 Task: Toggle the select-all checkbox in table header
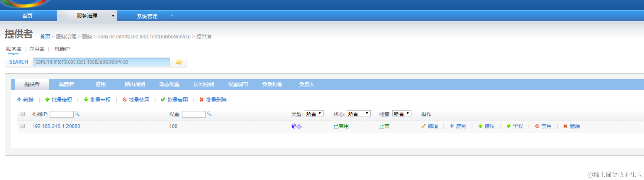click(x=23, y=114)
